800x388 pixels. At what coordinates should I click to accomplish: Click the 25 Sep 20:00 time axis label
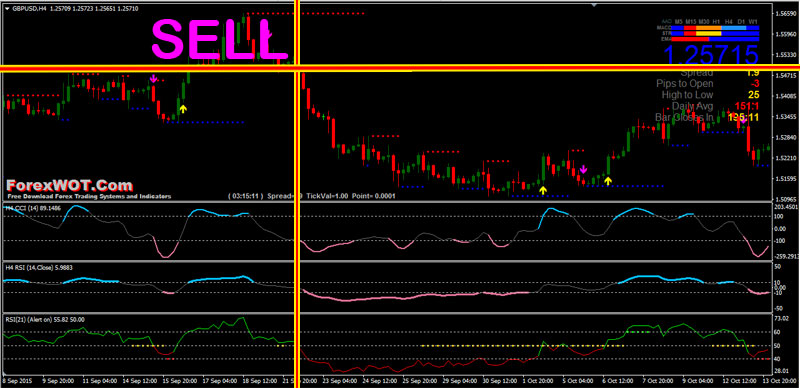[418, 381]
